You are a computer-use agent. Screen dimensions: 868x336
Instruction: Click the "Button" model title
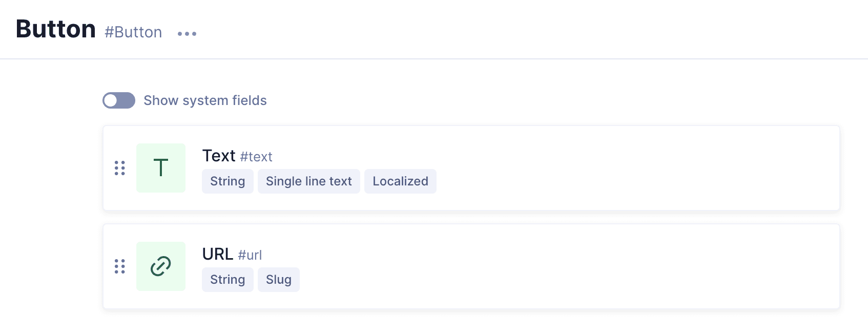56,29
